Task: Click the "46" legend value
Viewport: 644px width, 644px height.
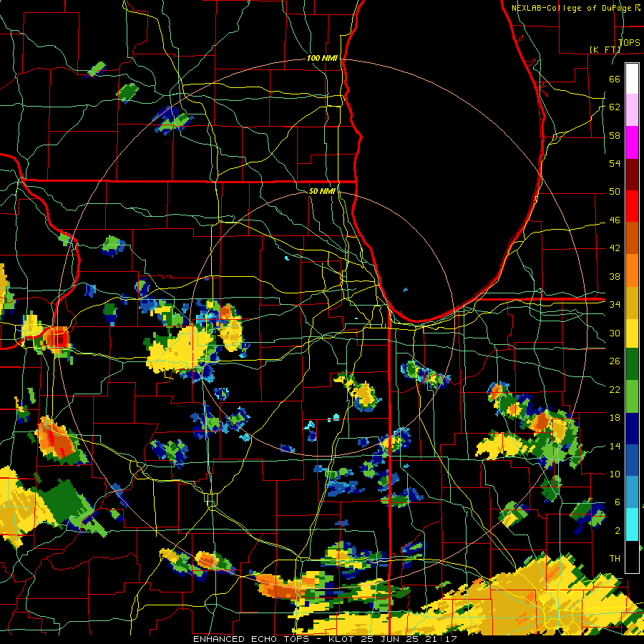Action: [x=615, y=220]
